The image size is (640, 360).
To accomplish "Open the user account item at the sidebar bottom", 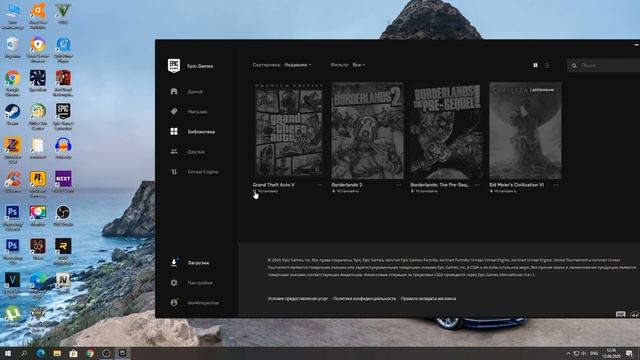I will tap(195, 302).
